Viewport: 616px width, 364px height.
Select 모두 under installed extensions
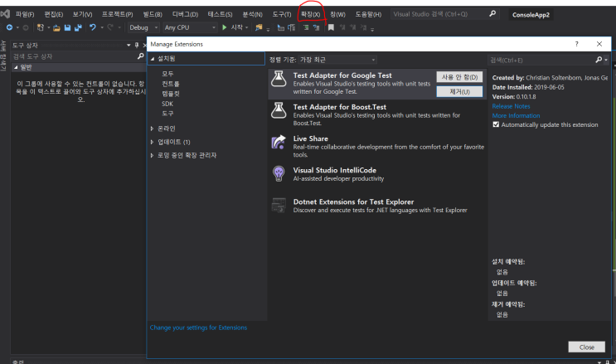click(x=167, y=74)
